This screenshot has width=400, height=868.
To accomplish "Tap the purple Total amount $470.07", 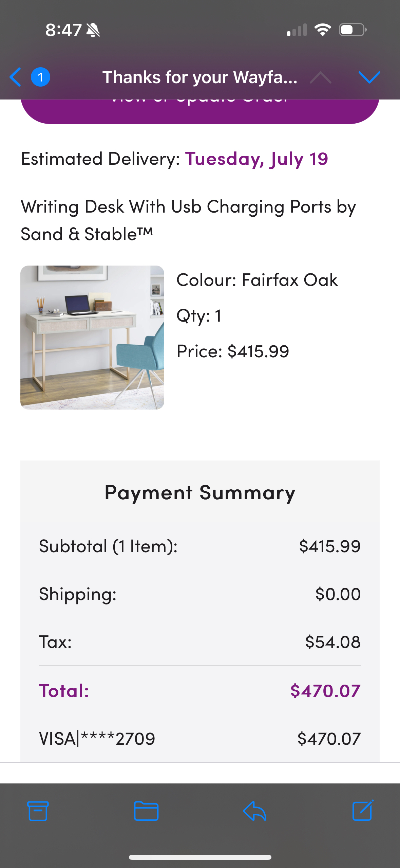I will pyautogui.click(x=325, y=690).
